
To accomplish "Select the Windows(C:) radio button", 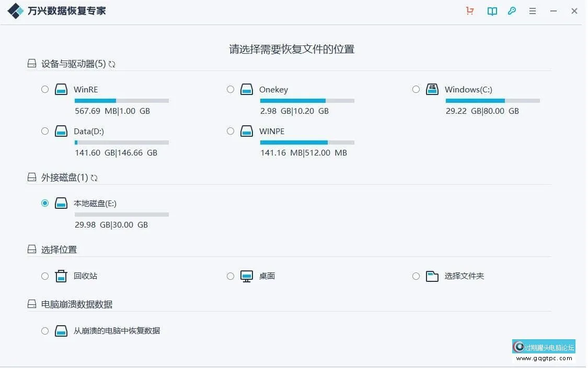I will [x=416, y=89].
